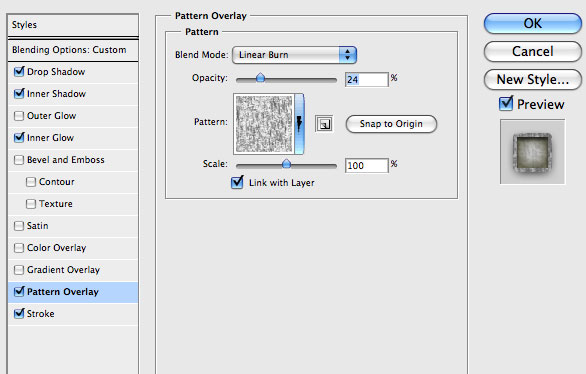Uncheck the Stroke checkbox
The image size is (586, 374).
[x=19, y=313]
